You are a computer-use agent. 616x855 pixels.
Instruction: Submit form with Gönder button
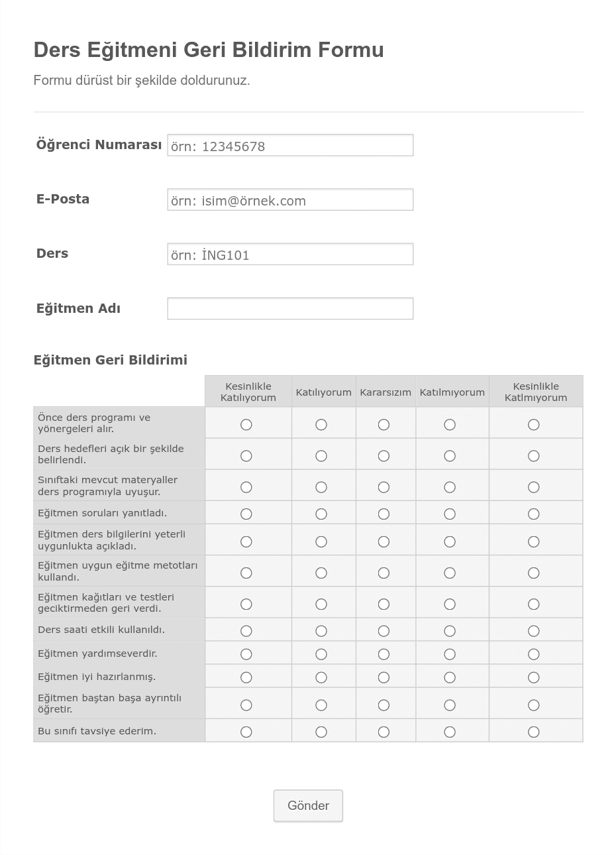[x=308, y=806]
